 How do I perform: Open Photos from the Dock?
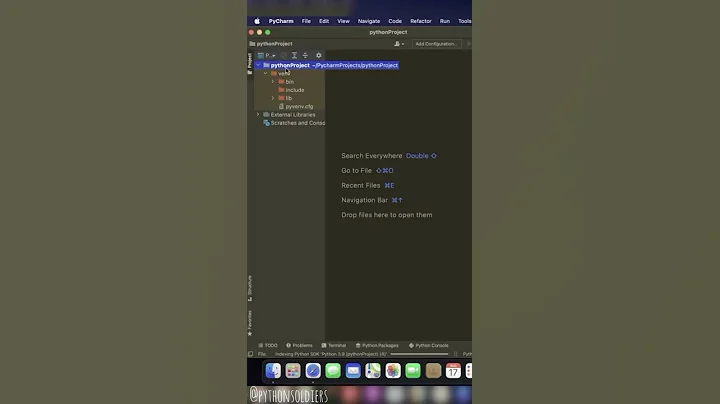coord(393,370)
